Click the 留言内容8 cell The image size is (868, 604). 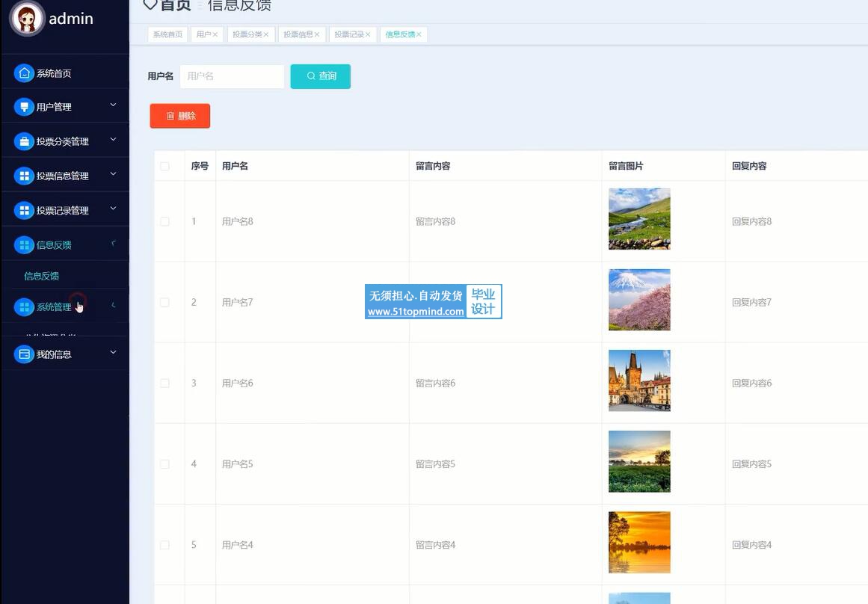point(435,221)
